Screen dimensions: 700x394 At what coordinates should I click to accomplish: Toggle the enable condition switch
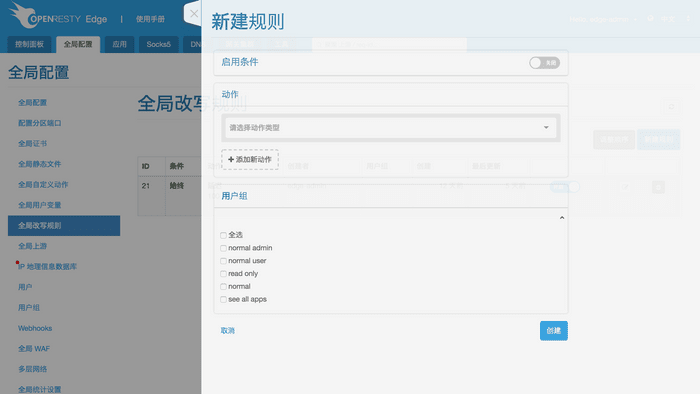click(x=544, y=63)
